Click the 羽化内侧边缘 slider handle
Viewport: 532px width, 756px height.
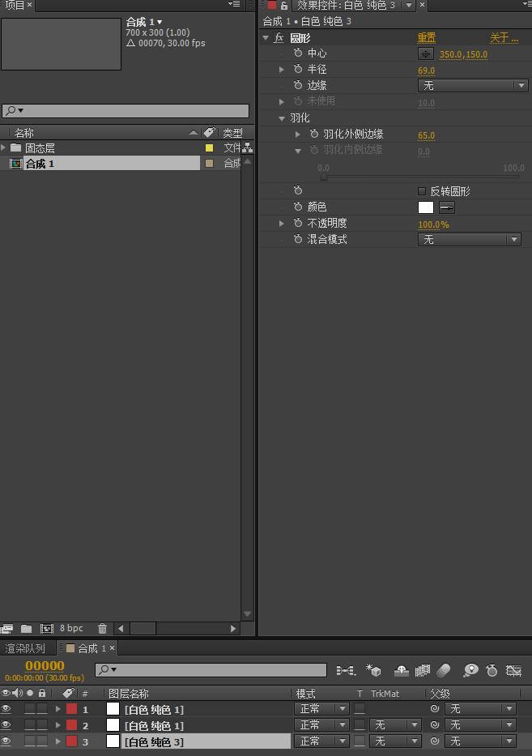pos(323,177)
